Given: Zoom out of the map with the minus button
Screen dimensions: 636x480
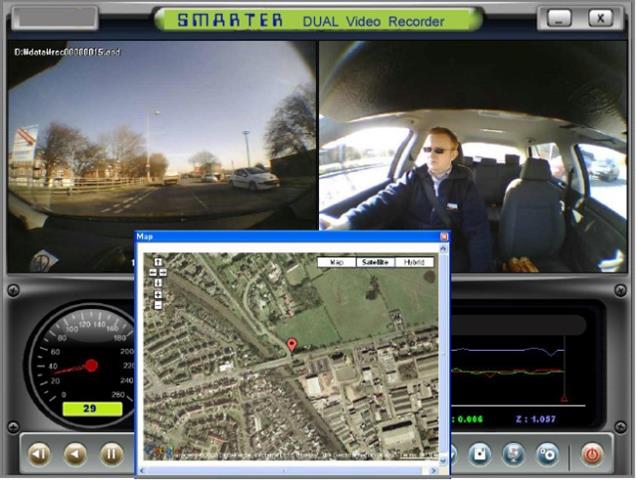Looking at the screenshot, I should (158, 305).
